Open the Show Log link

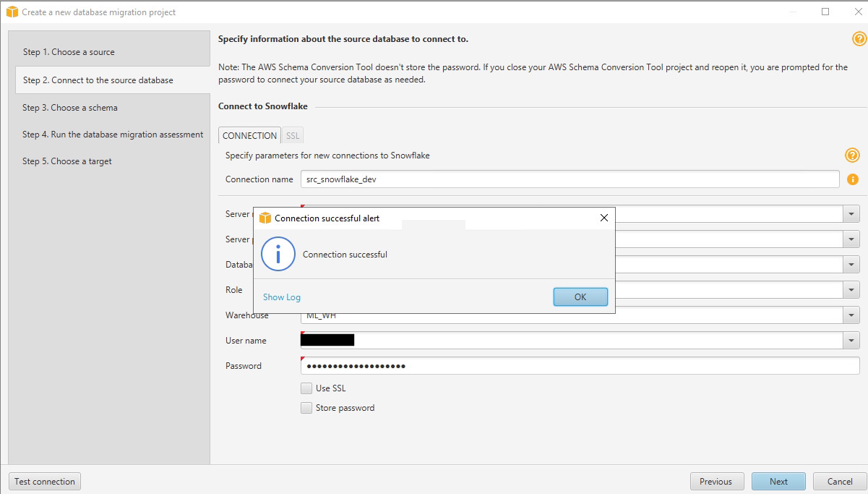(x=282, y=297)
